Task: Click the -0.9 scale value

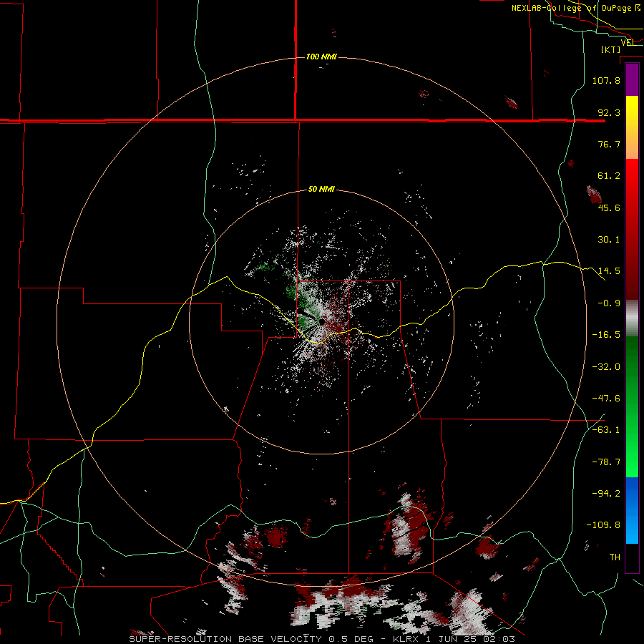Action: click(609, 303)
